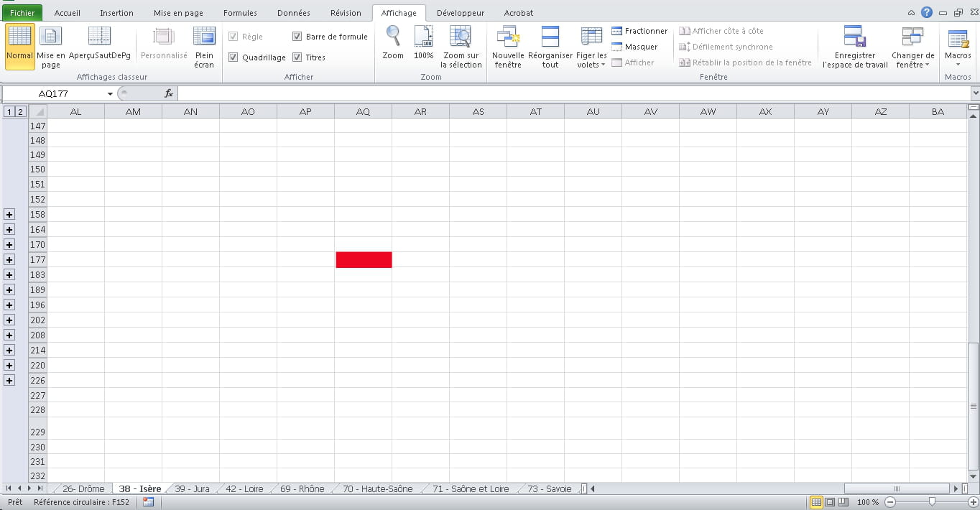Disable the Titres checkbox
The height and width of the screenshot is (510, 980).
(x=297, y=57)
